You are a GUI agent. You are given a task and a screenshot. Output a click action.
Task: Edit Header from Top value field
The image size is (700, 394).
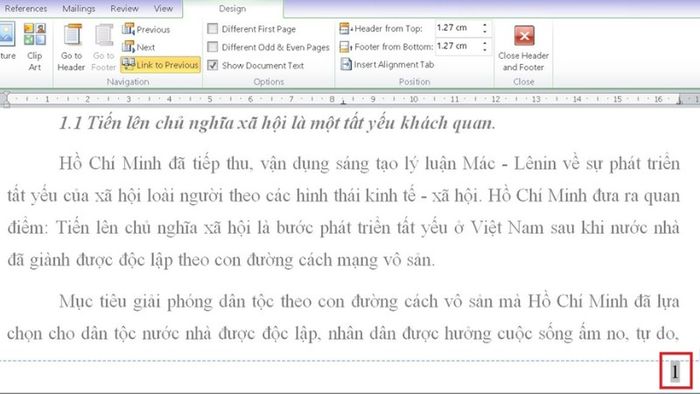point(457,28)
